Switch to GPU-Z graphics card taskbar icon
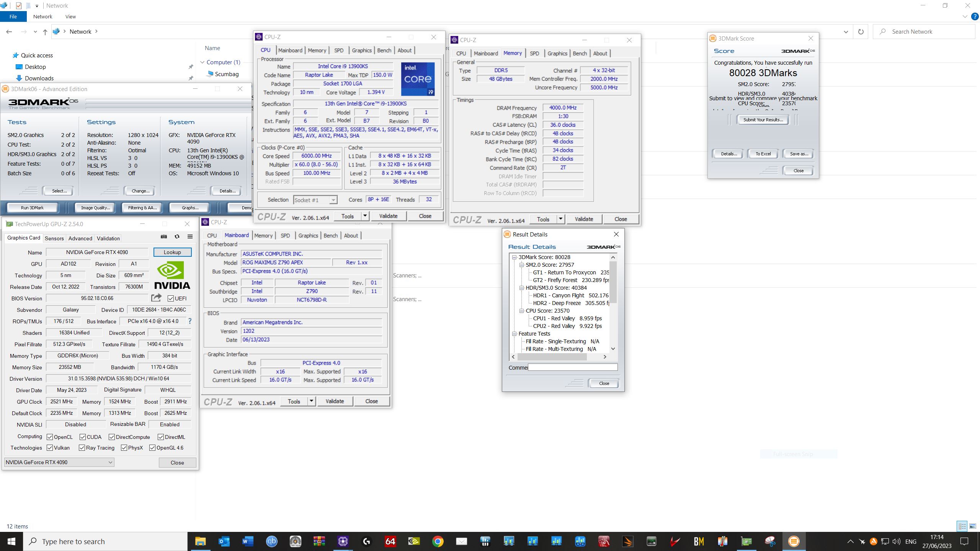Viewport: 980px width, 551px height. tap(746, 541)
